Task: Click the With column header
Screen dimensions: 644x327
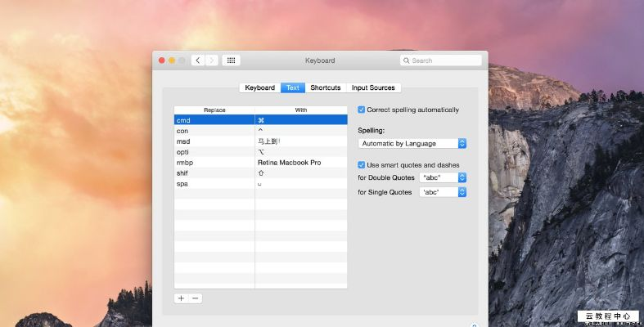Action: pos(301,110)
